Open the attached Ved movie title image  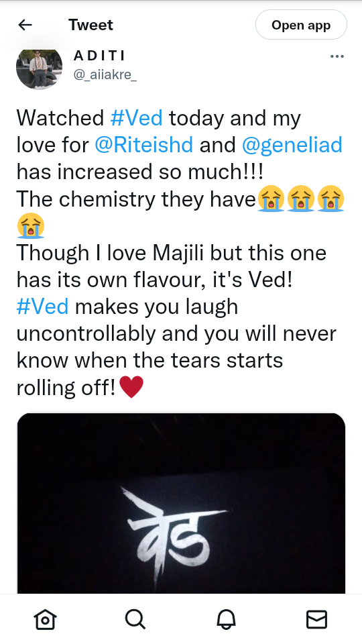pyautogui.click(x=181, y=503)
